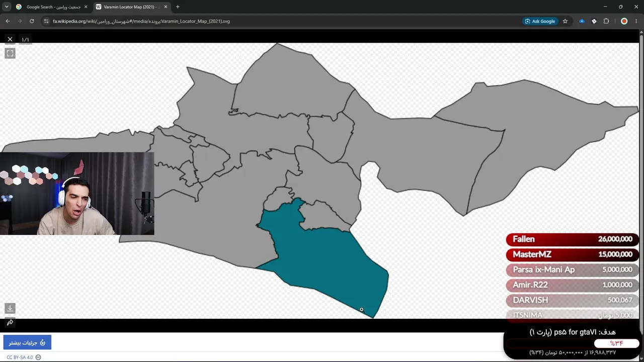Reload the current page
Image resolution: width=644 pixels, height=362 pixels.
32,21
